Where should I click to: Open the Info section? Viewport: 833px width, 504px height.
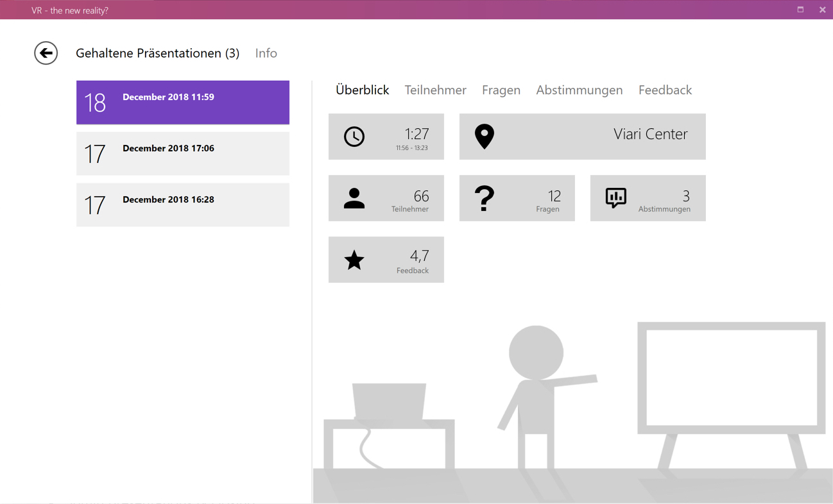point(266,53)
